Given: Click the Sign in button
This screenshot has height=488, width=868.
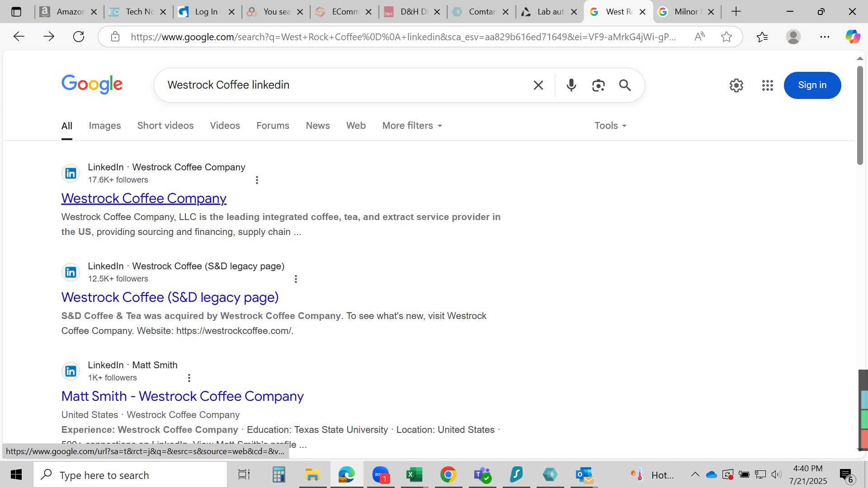Looking at the screenshot, I should click(x=812, y=85).
